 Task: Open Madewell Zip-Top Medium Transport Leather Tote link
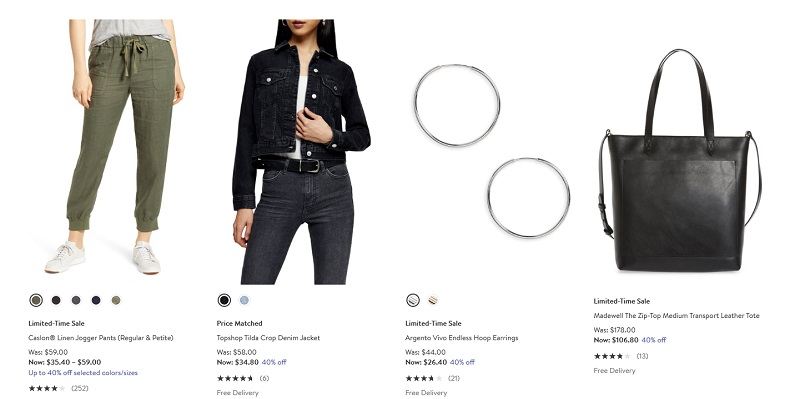[x=677, y=316]
